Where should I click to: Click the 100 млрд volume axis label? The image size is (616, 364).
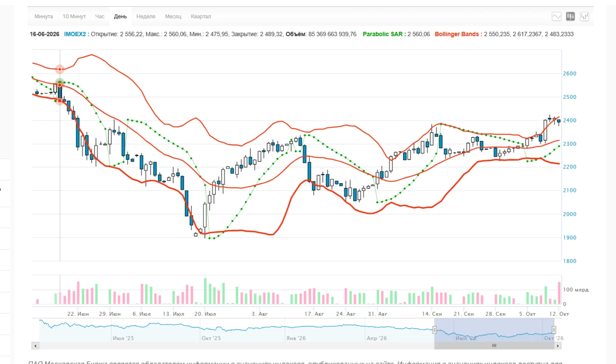coord(576,290)
